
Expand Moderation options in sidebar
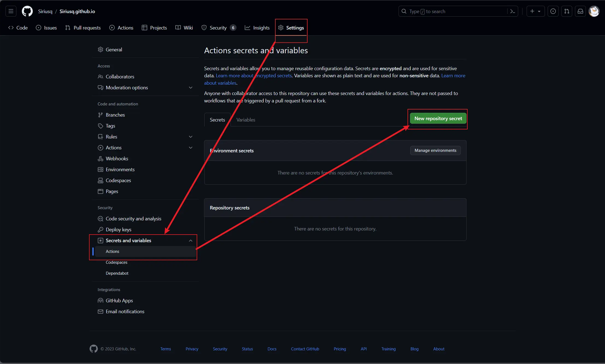coord(191,88)
